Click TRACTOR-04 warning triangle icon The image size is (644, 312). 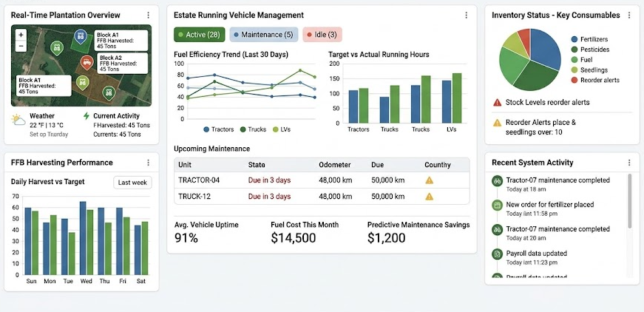pyautogui.click(x=429, y=180)
